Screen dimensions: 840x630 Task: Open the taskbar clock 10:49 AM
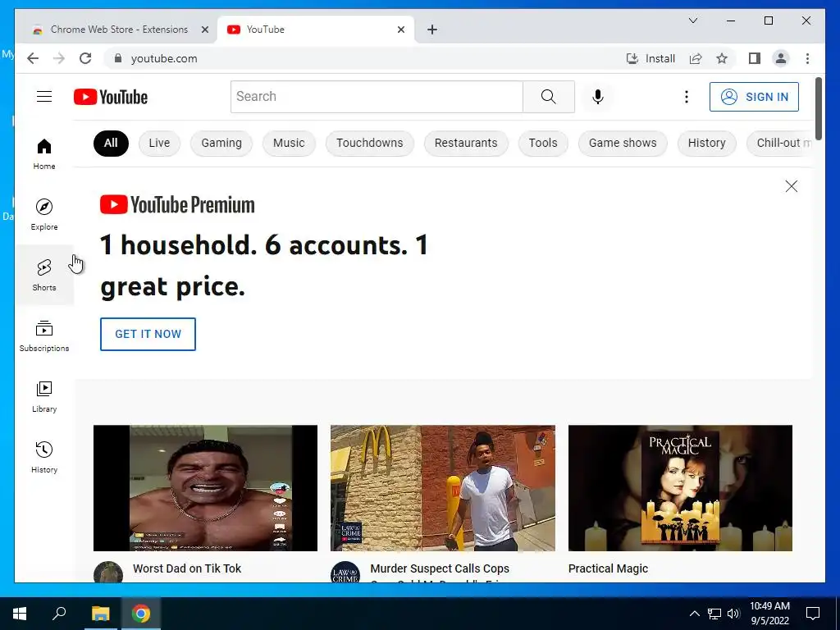769,614
